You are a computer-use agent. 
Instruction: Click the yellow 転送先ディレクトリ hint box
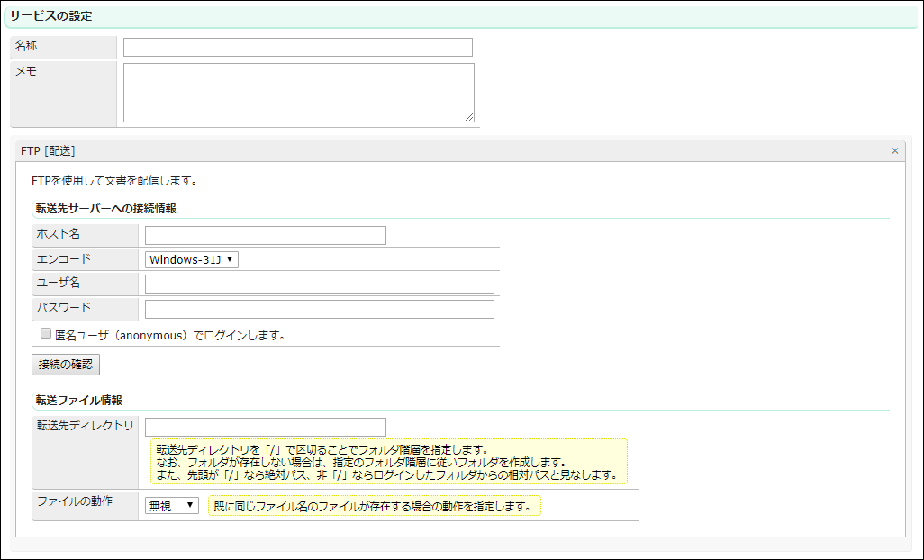click(387, 462)
